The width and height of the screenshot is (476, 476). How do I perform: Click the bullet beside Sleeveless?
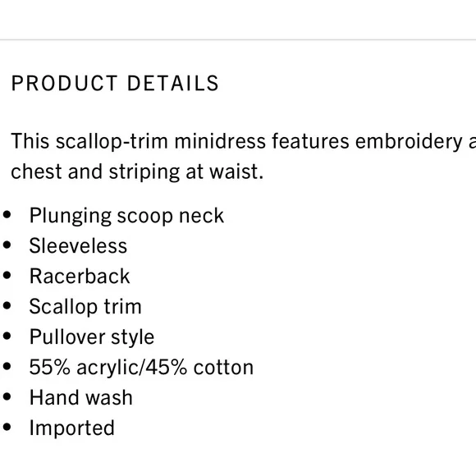point(7,245)
